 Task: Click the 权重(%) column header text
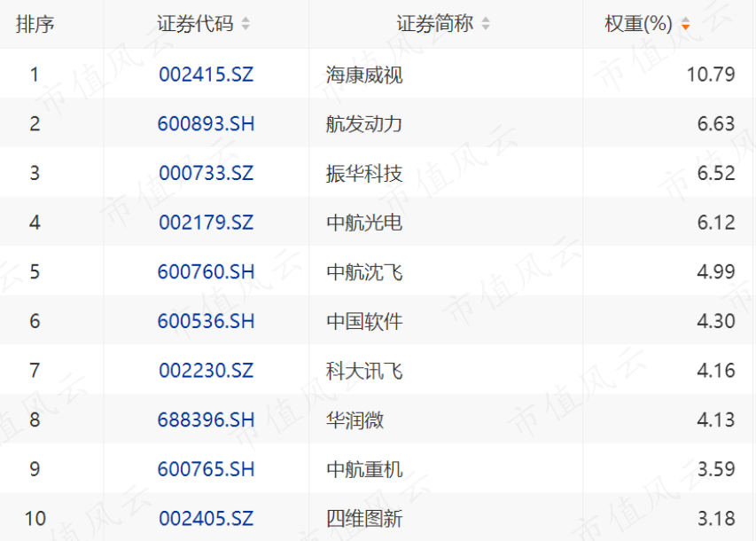tap(638, 24)
